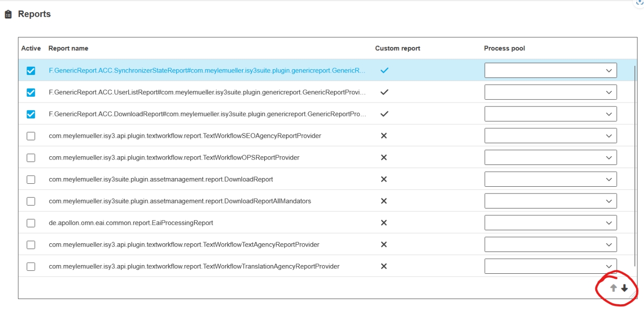Click the move up arrow icon
This screenshot has width=644, height=312.
tap(613, 288)
